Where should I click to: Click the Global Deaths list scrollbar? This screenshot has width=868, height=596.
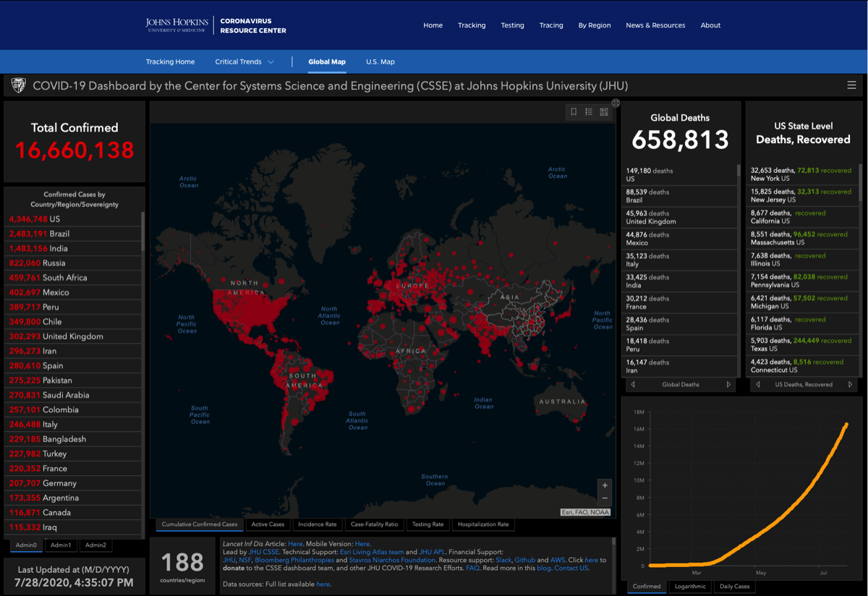point(738,172)
